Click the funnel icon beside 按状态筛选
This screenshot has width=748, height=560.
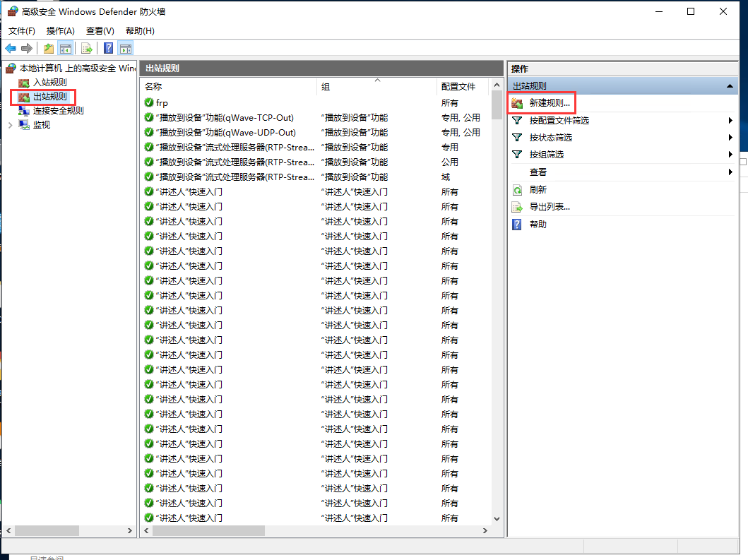pyautogui.click(x=517, y=138)
